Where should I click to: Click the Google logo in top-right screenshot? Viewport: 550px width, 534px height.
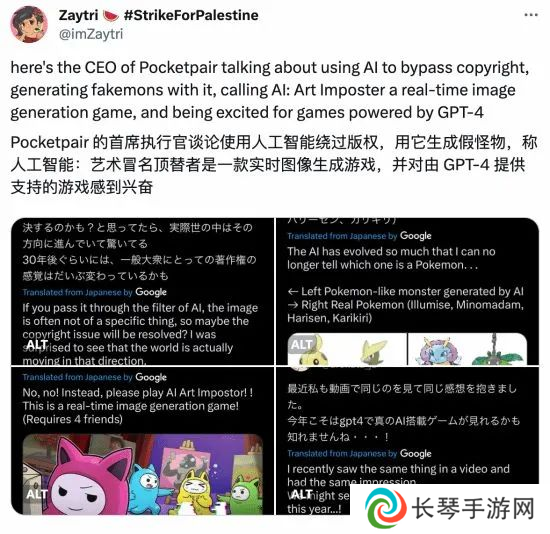(x=416, y=236)
